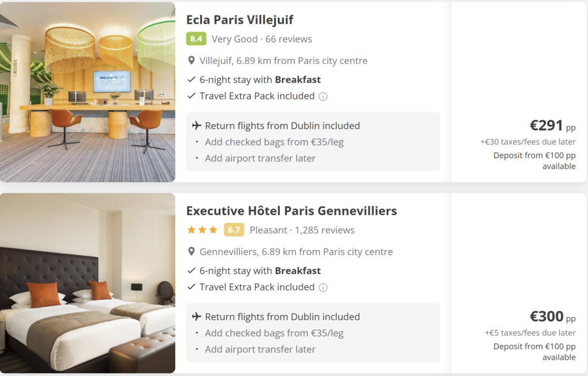Open the Executive Hôtel Paris Gennevilliers listing title
The width and height of the screenshot is (588, 376).
(x=291, y=211)
